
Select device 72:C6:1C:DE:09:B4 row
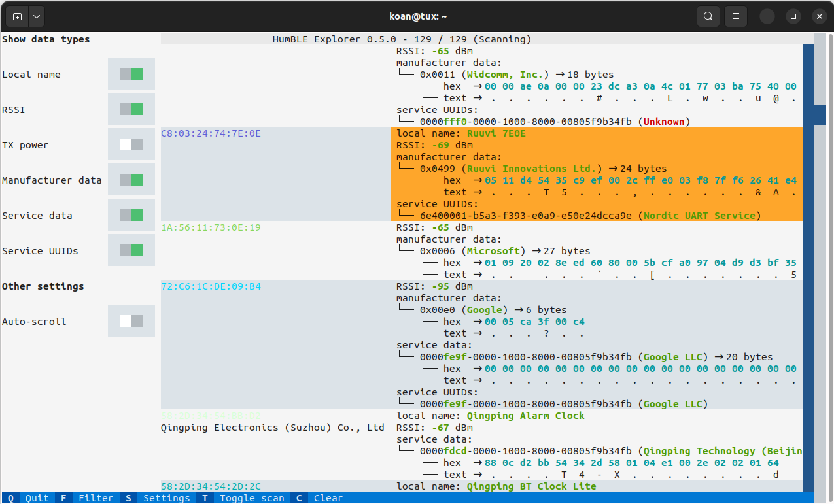tap(481, 344)
